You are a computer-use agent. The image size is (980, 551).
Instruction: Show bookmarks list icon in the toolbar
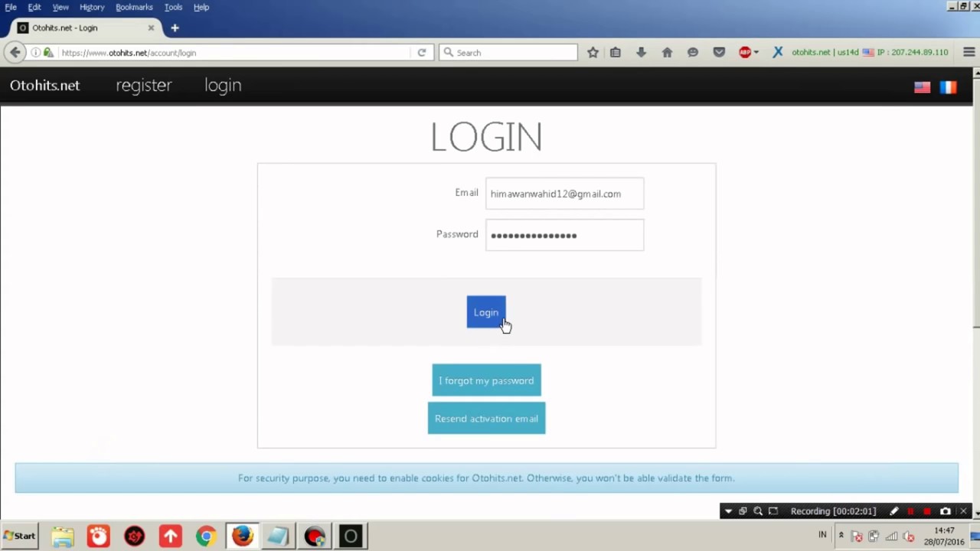click(x=616, y=52)
